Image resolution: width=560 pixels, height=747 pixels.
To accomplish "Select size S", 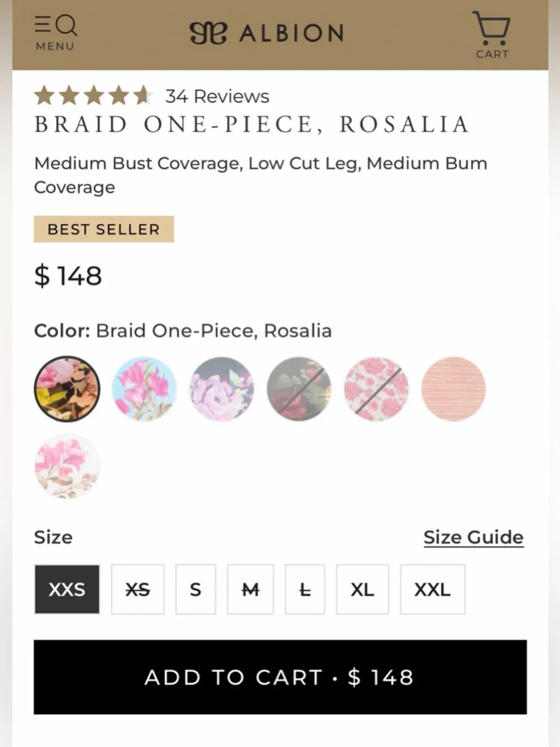I will (195, 590).
